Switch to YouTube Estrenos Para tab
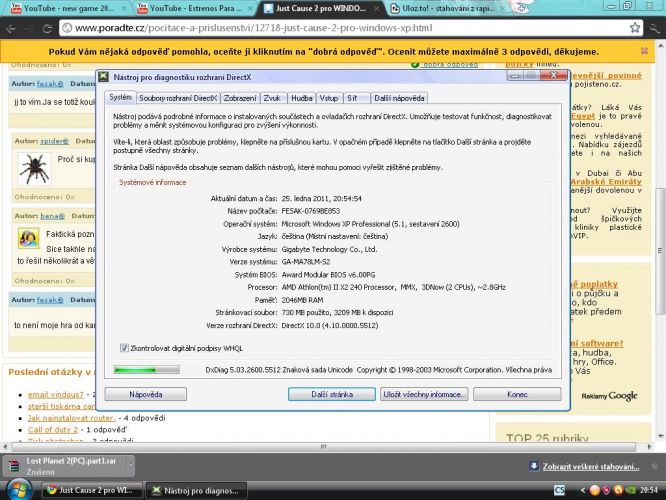 click(x=194, y=8)
